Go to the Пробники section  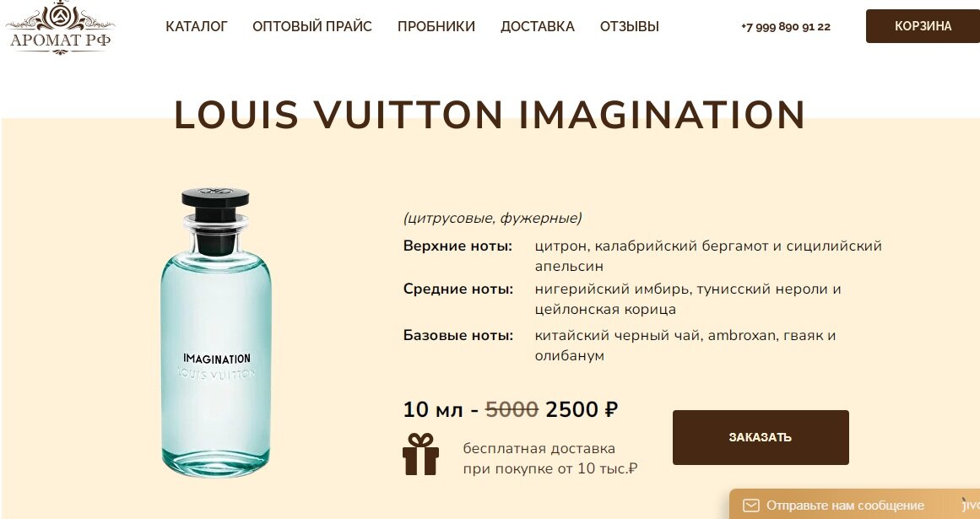pos(436,27)
